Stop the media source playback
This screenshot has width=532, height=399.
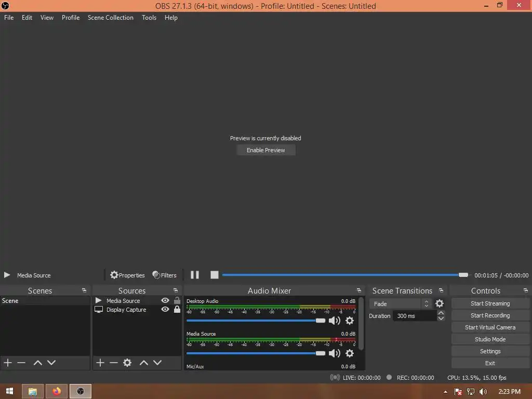(215, 275)
